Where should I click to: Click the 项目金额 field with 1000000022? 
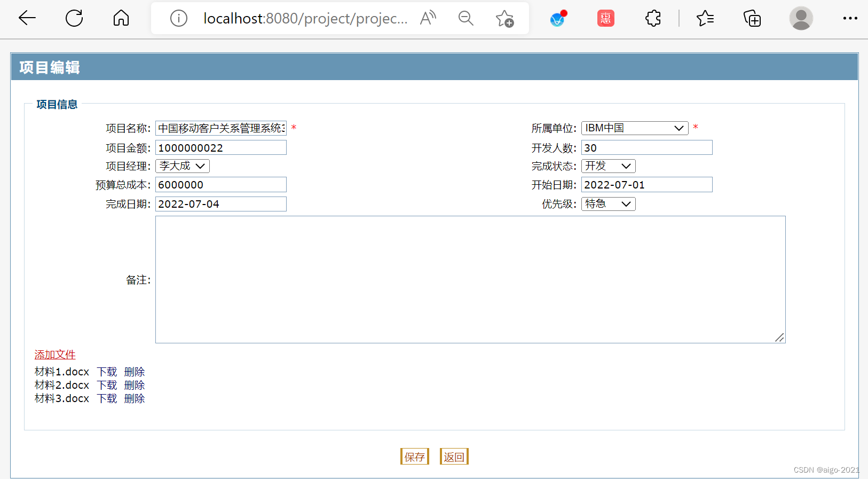221,147
